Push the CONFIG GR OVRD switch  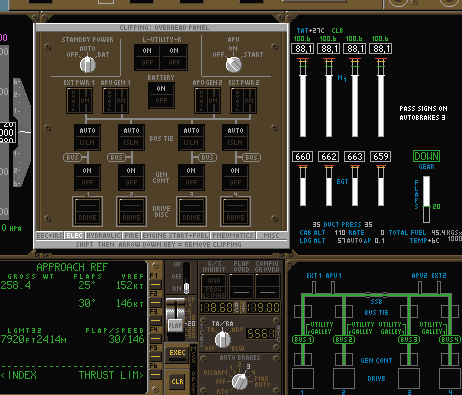point(267,286)
